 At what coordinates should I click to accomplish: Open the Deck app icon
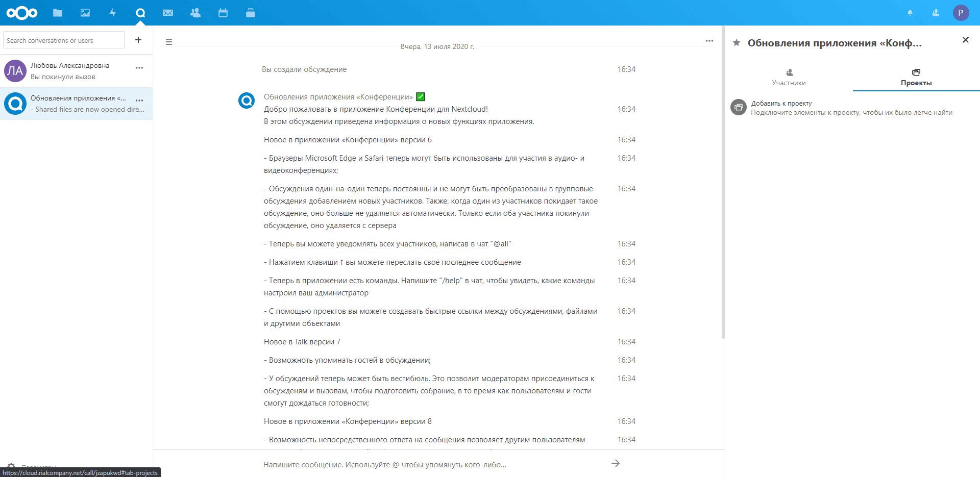(x=251, y=13)
